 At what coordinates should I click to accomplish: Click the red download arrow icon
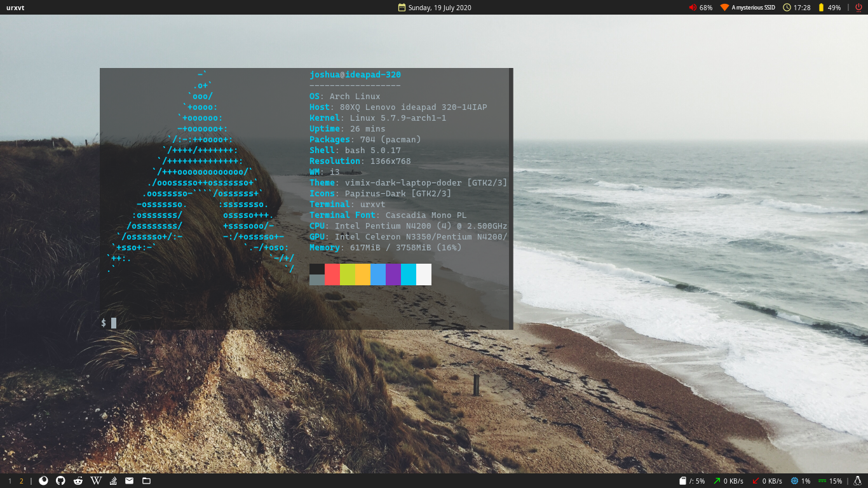point(756,481)
